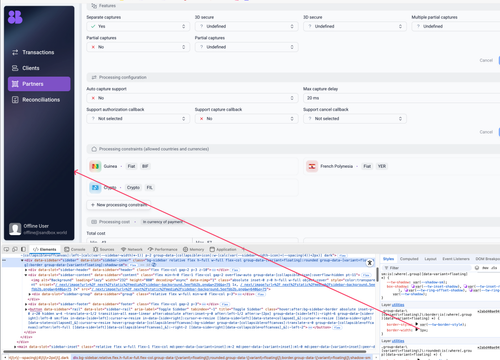The width and height of the screenshot is (500, 360).
Task: Expand the sidebar-footer div node
Action: [27, 304]
